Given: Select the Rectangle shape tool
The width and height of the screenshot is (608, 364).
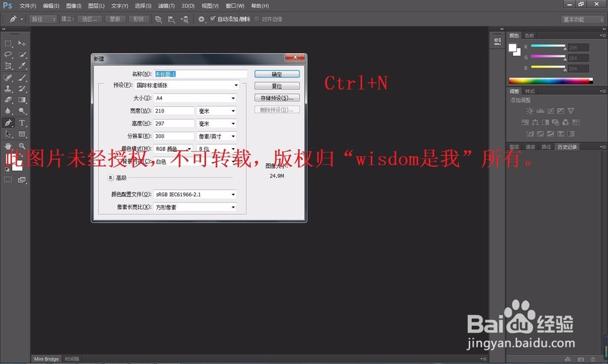Looking at the screenshot, I should 22,134.
